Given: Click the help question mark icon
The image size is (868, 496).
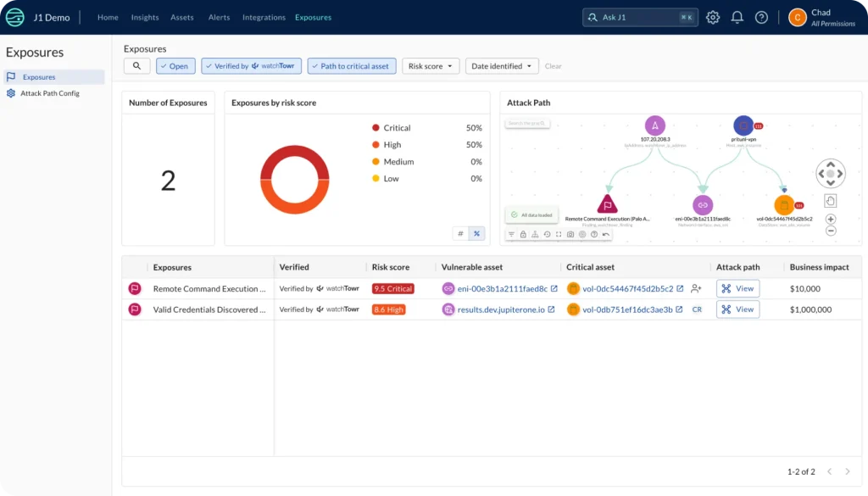Looking at the screenshot, I should [761, 17].
